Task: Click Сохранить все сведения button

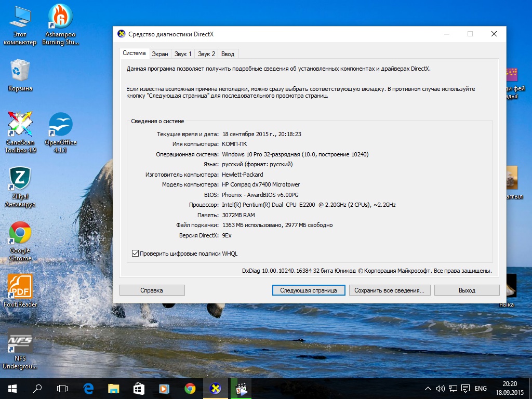Action: click(x=390, y=290)
